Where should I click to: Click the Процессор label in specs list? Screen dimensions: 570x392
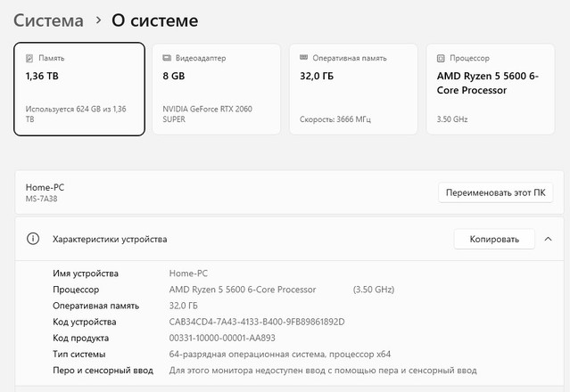(x=76, y=290)
